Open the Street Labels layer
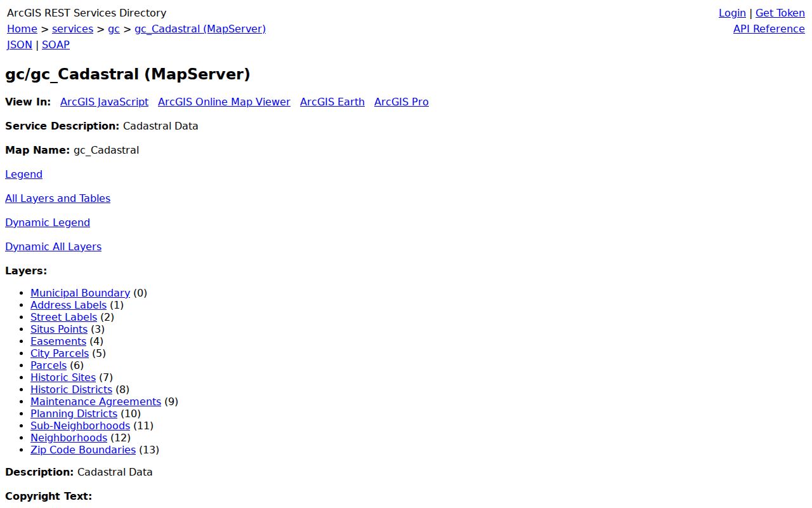The width and height of the screenshot is (812, 508). click(63, 317)
